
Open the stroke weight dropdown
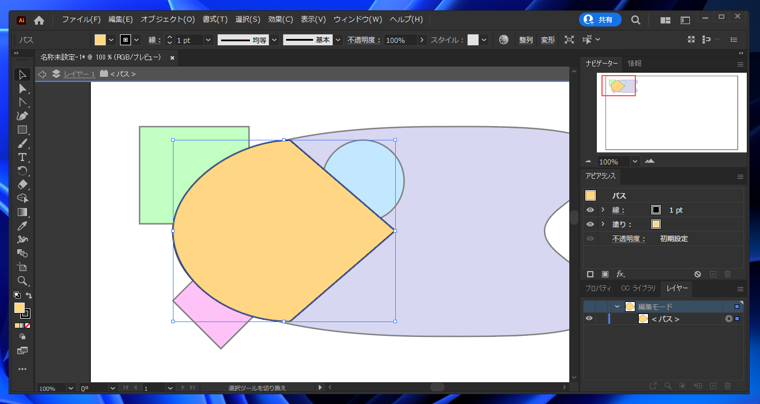pyautogui.click(x=208, y=40)
